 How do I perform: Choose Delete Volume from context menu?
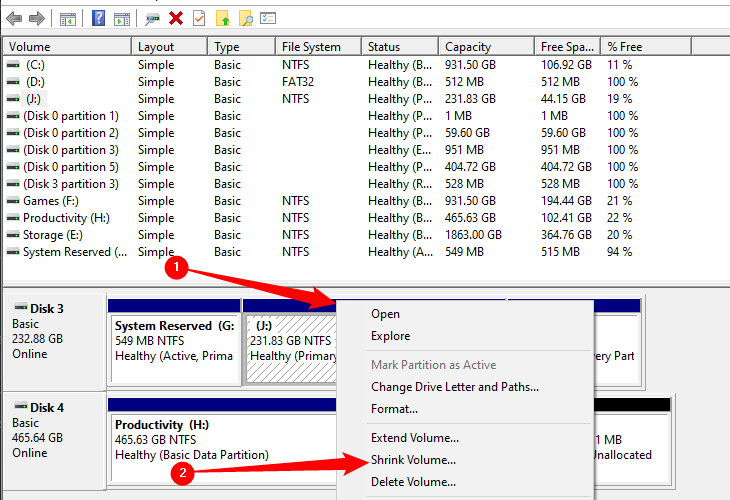(x=413, y=482)
